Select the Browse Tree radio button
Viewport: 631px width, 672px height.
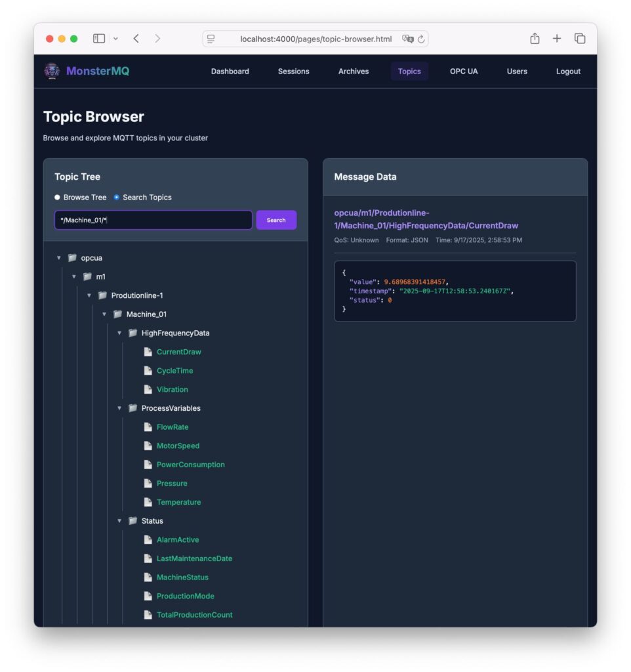pos(58,198)
